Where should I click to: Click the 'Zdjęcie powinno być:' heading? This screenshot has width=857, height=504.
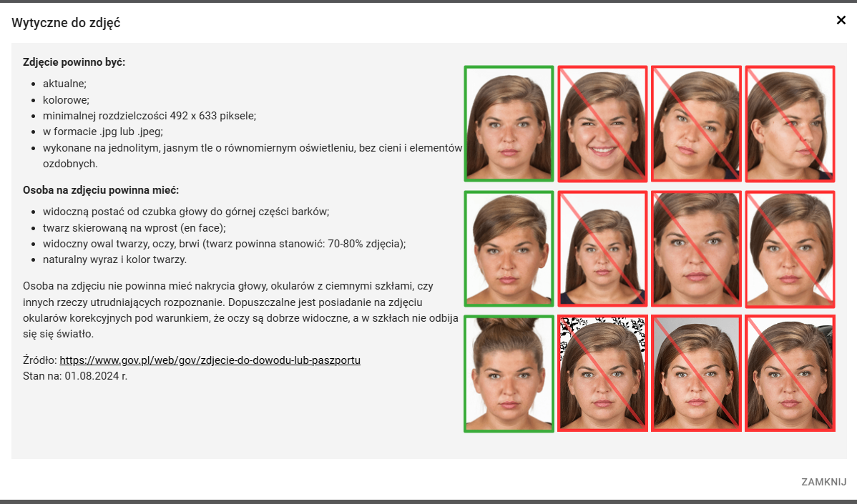click(x=74, y=62)
